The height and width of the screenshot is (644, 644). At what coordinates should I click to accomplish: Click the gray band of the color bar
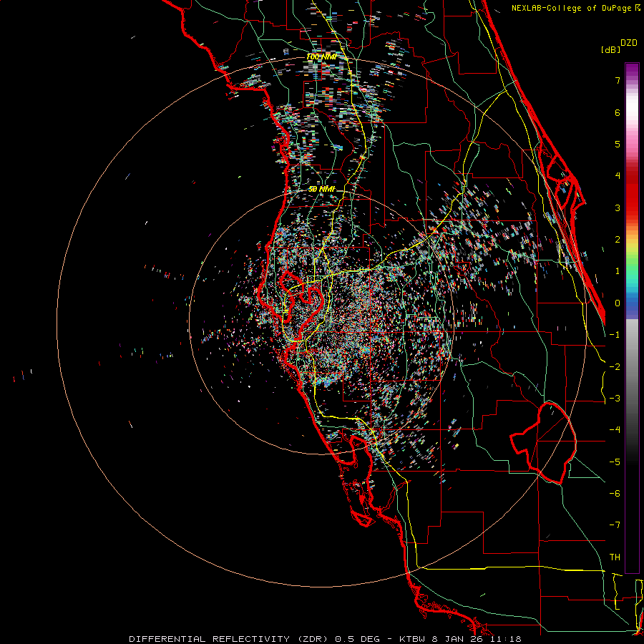tap(632, 361)
